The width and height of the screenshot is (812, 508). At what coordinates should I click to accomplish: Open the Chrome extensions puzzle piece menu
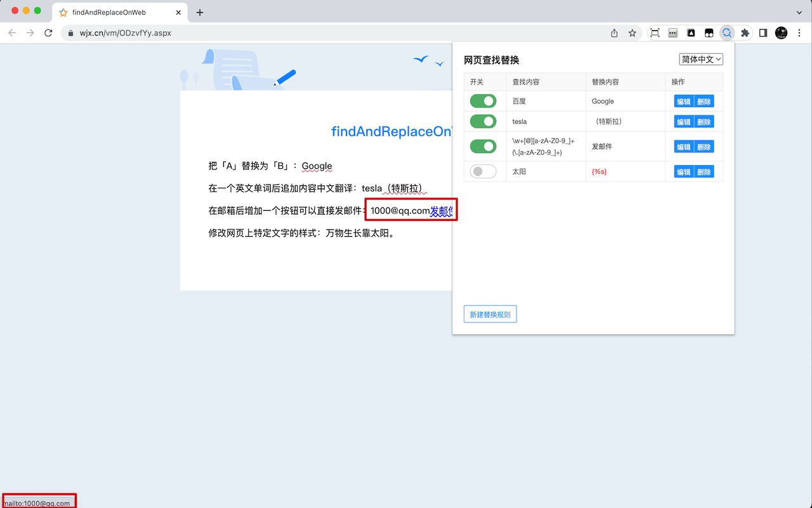(x=745, y=32)
